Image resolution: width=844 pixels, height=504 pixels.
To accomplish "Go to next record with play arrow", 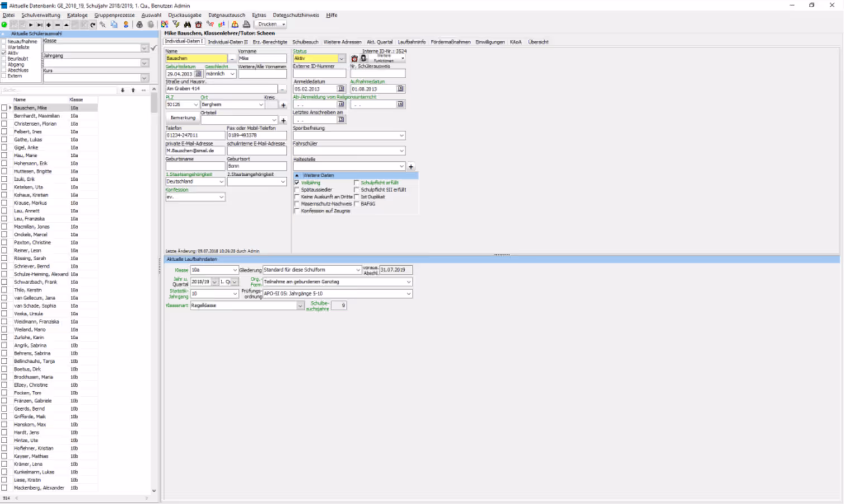I will [x=31, y=25].
